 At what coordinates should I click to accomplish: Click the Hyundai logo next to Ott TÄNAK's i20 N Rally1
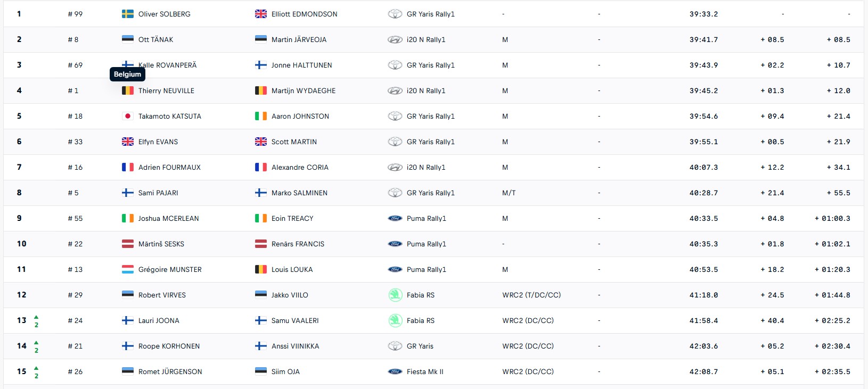tap(395, 39)
